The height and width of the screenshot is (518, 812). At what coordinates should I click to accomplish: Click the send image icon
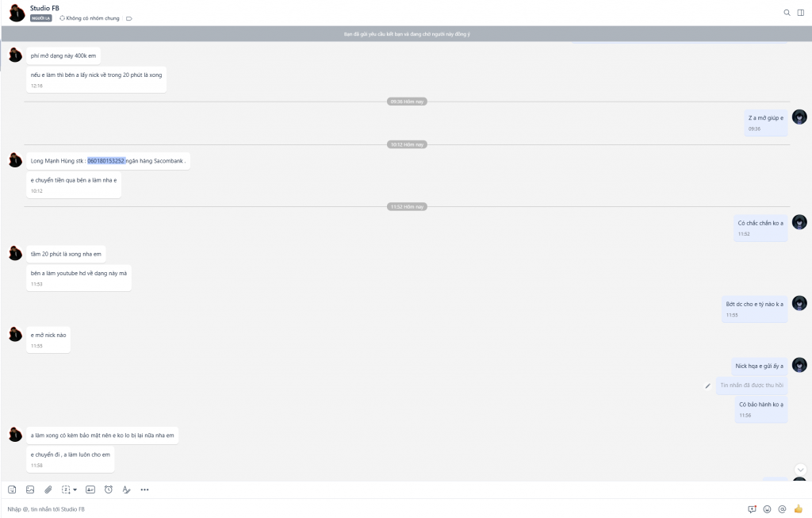[x=30, y=489]
